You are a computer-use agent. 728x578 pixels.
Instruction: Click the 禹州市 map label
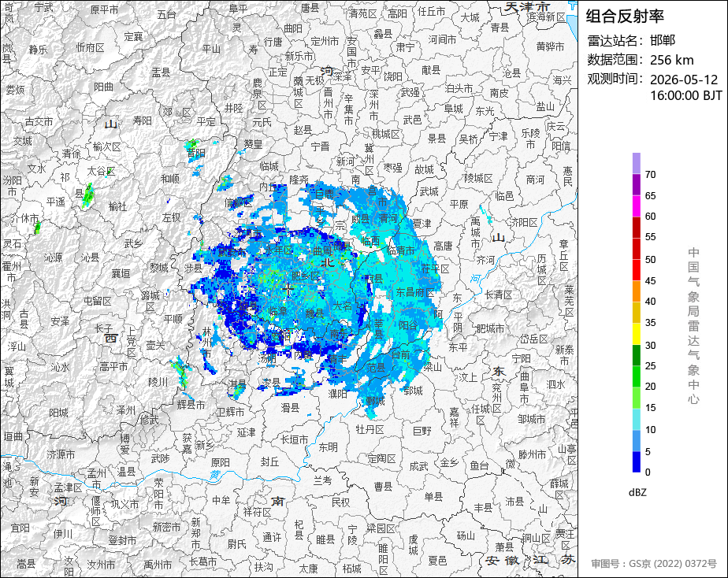tap(158, 565)
